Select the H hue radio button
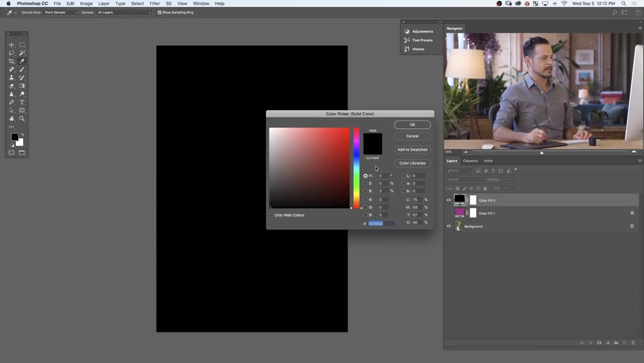 (365, 176)
